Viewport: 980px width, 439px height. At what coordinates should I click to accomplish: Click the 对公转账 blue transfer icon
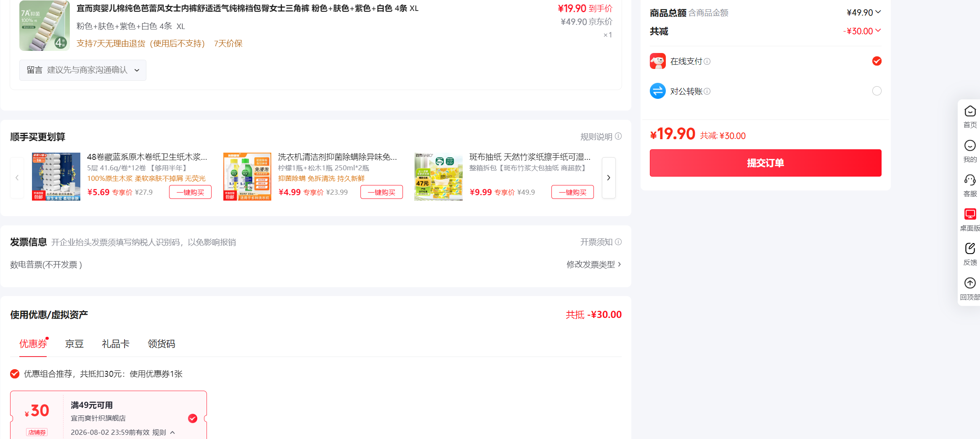click(658, 91)
